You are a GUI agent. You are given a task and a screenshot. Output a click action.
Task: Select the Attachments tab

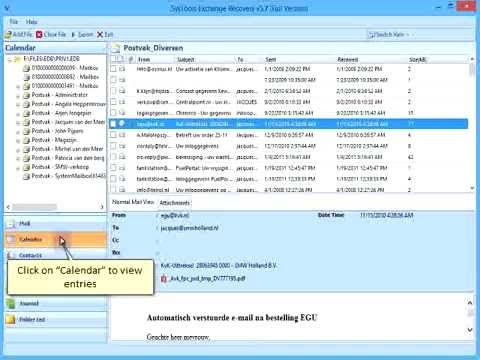click(174, 203)
